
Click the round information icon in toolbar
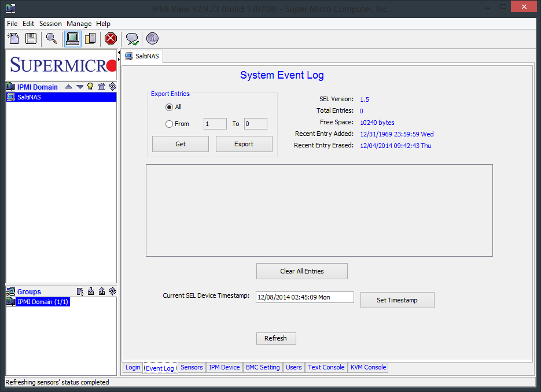(152, 39)
